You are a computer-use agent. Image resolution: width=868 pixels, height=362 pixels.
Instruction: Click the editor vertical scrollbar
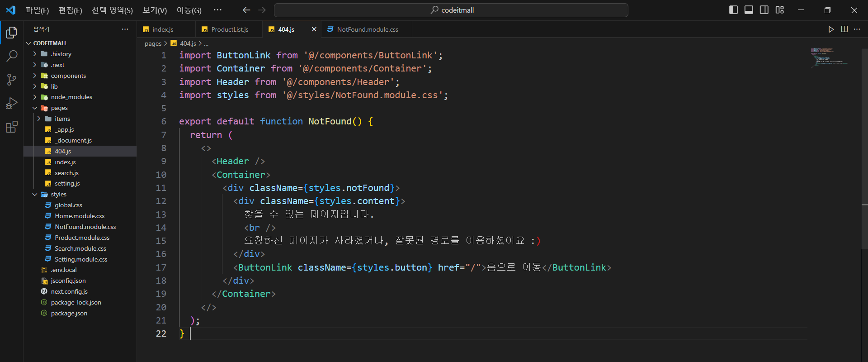coord(864,149)
